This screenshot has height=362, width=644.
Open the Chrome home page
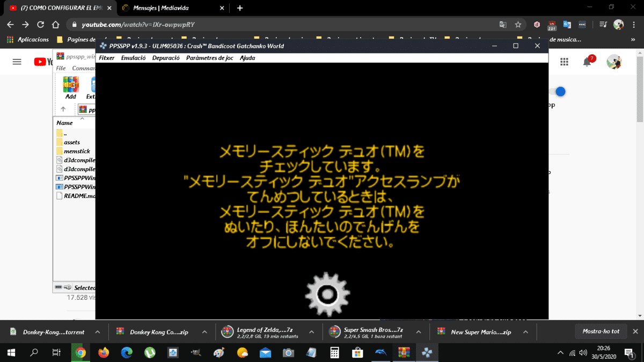point(55,25)
